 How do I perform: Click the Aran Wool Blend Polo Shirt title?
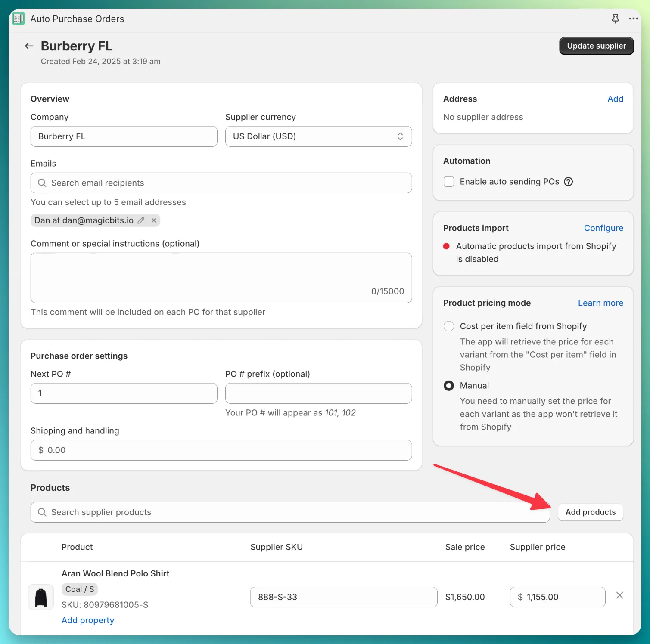point(115,573)
